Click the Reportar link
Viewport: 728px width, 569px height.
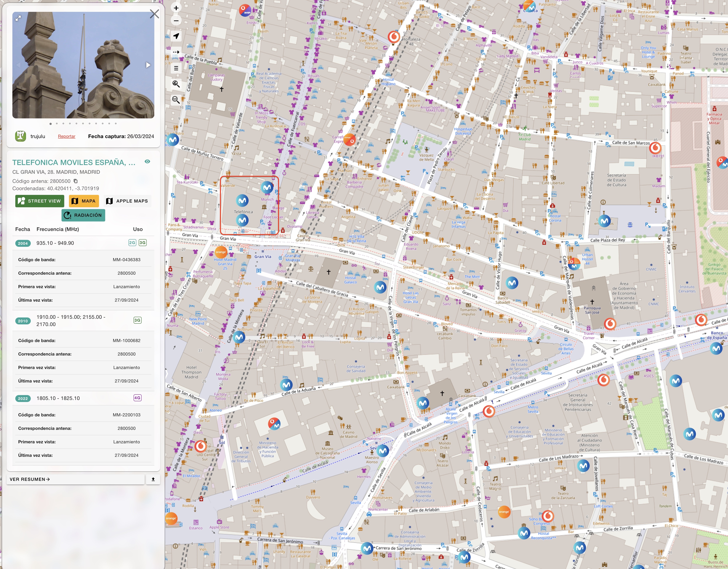click(67, 136)
